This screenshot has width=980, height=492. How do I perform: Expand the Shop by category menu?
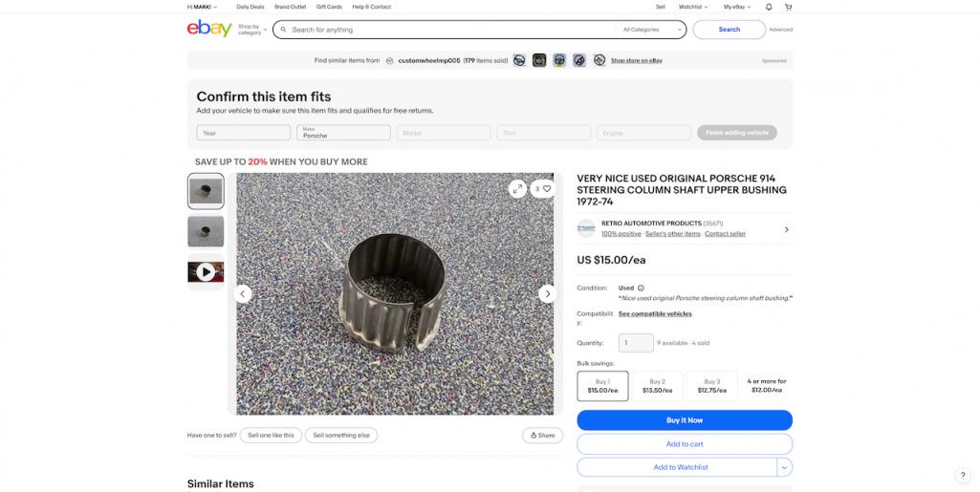tap(250, 30)
